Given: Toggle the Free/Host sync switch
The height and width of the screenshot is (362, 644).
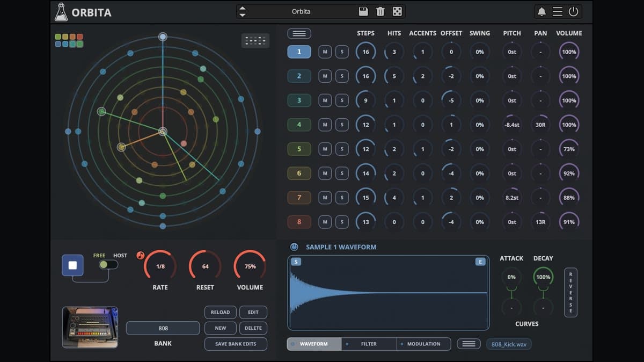Looking at the screenshot, I should [x=108, y=265].
